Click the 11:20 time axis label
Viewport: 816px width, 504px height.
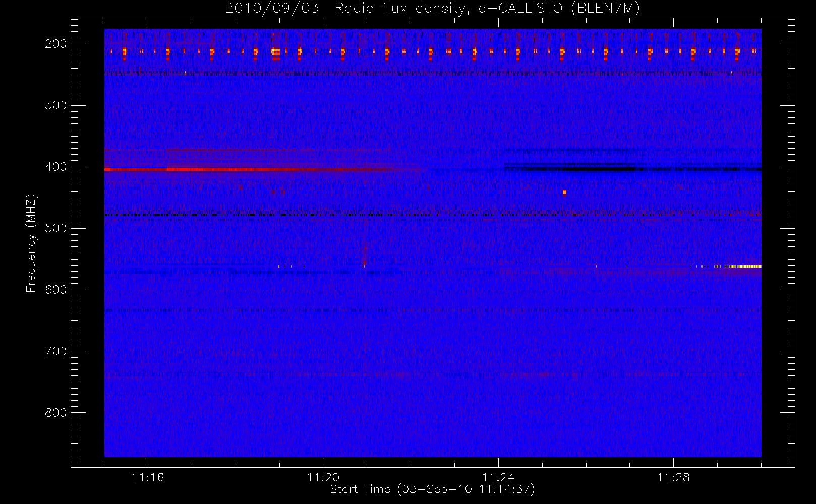[323, 477]
